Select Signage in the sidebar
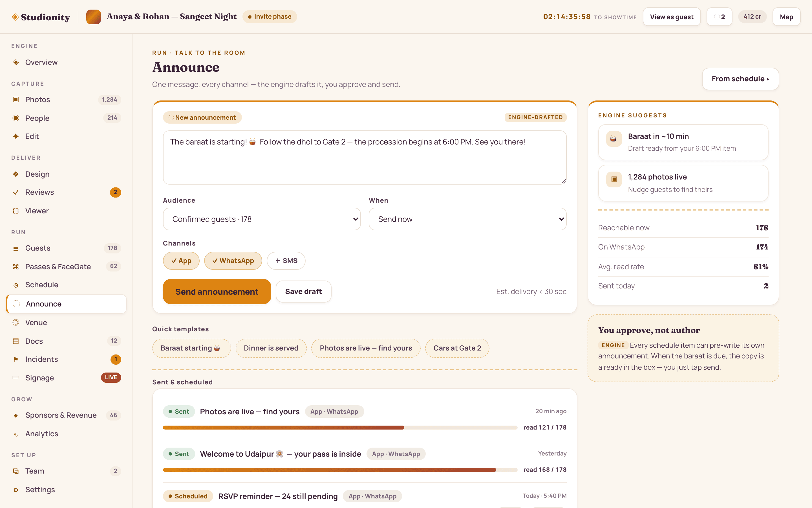Viewport: 812px width, 508px height. pyautogui.click(x=66, y=378)
